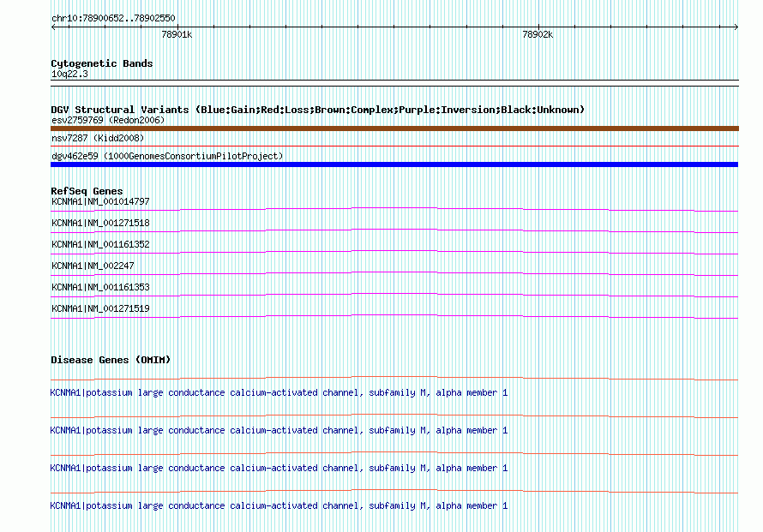Open transcript KCNMA1|NM_002247

93,266
